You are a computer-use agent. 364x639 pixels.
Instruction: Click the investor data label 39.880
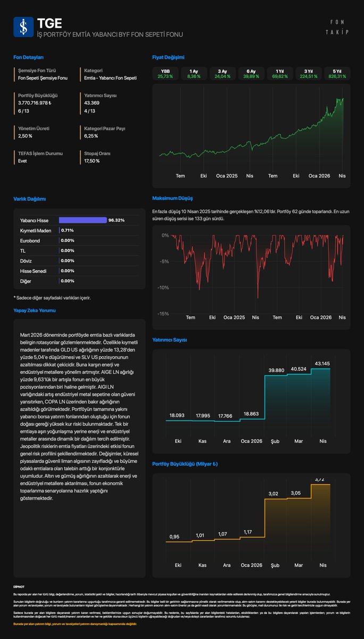[276, 370]
